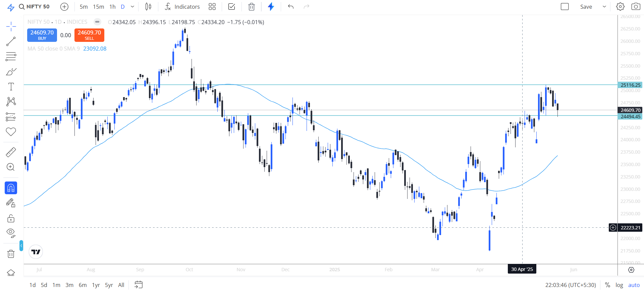Open the time axis settings target icon

631,270
